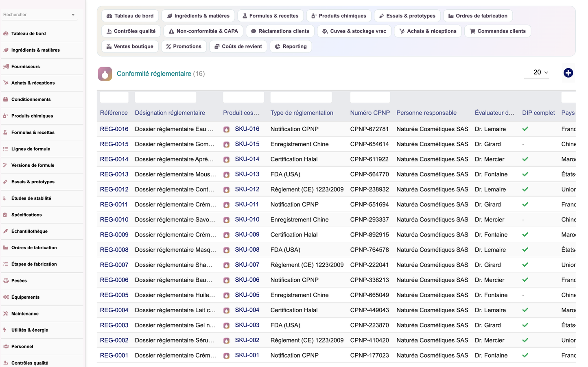
Task: Open record link REG-0010
Action: (114, 220)
